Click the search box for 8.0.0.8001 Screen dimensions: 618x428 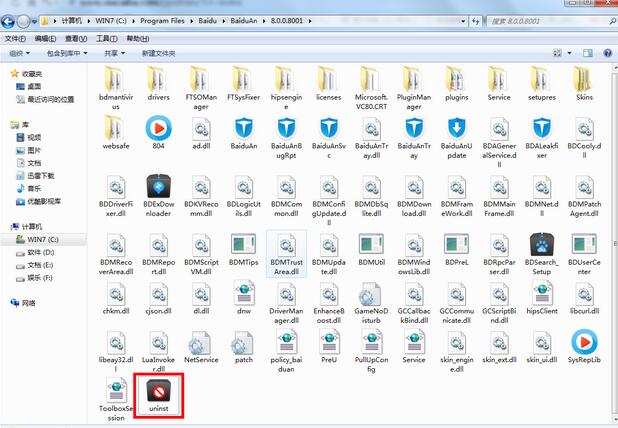coord(560,21)
